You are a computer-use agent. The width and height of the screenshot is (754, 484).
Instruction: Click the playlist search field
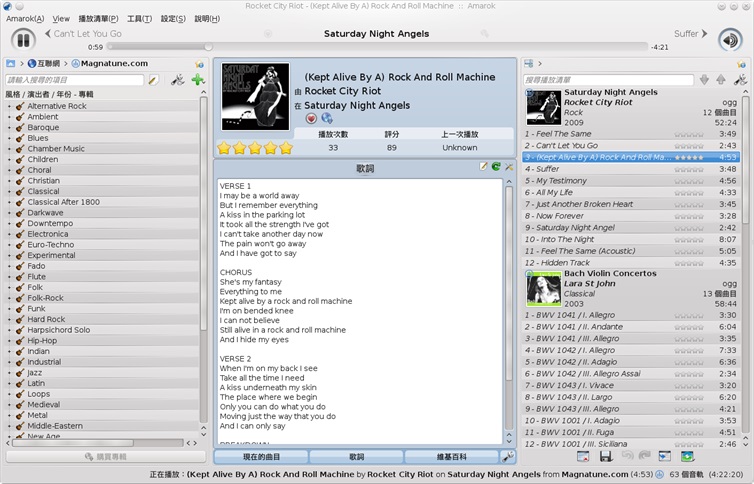[x=608, y=80]
